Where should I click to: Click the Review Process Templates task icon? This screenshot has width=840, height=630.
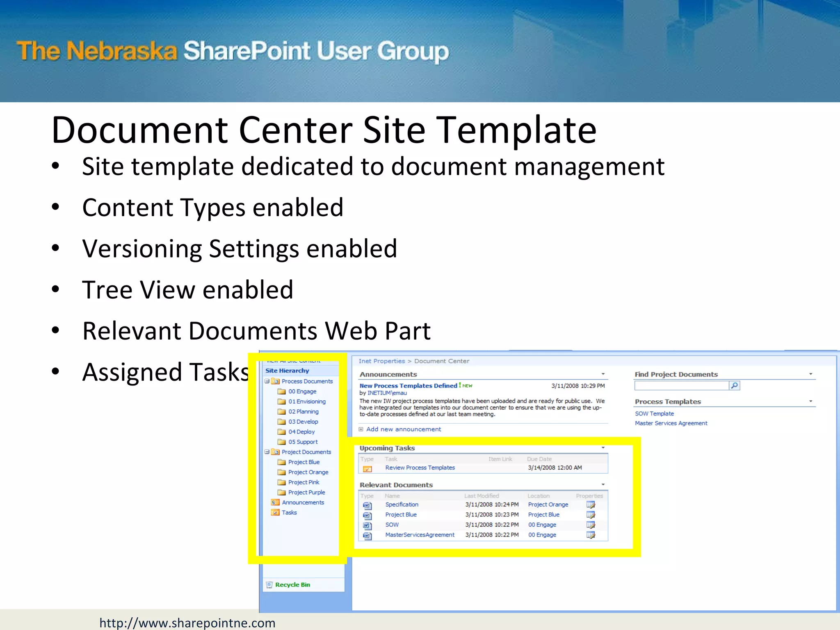coord(367,468)
